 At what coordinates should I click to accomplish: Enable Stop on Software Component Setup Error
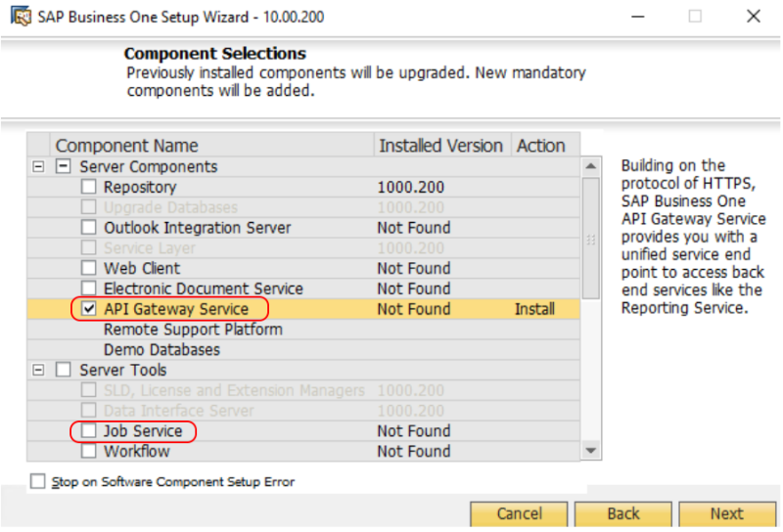[x=38, y=481]
